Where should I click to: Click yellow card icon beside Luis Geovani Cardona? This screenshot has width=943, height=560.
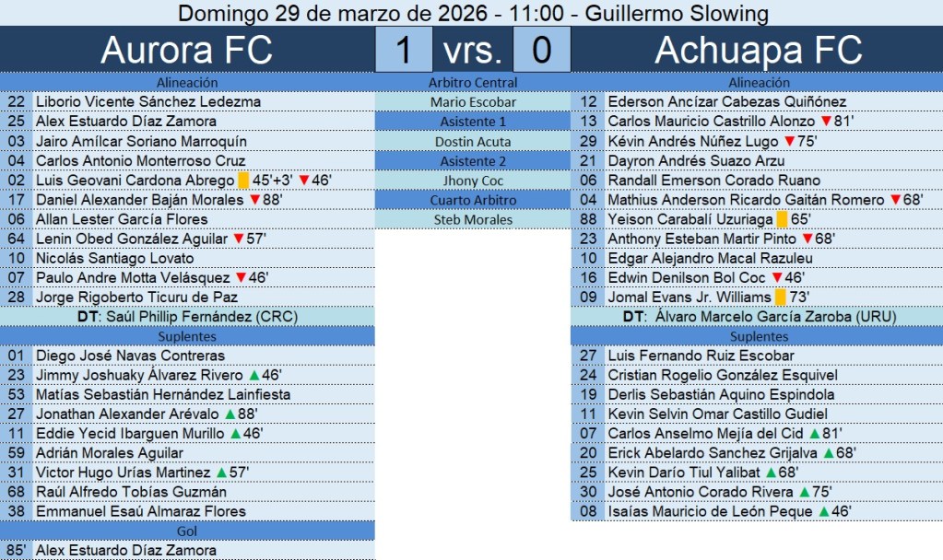point(243,181)
